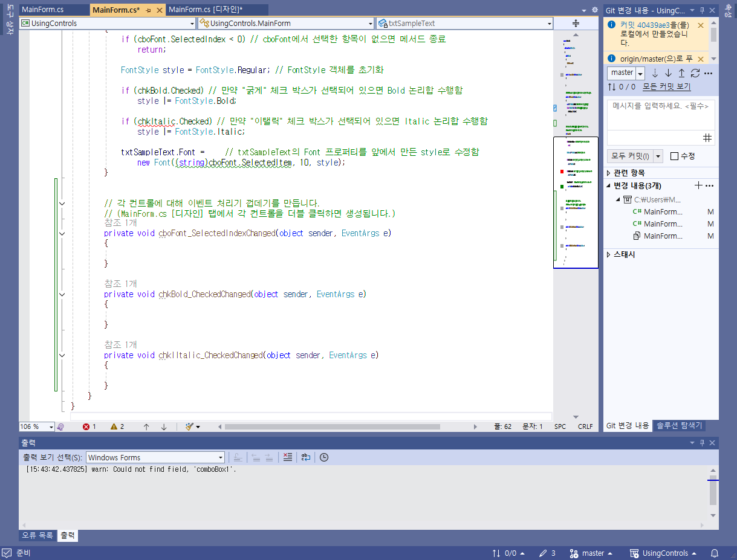Click UsingControls repository in status bar
This screenshot has height=560, width=737.
(x=663, y=553)
